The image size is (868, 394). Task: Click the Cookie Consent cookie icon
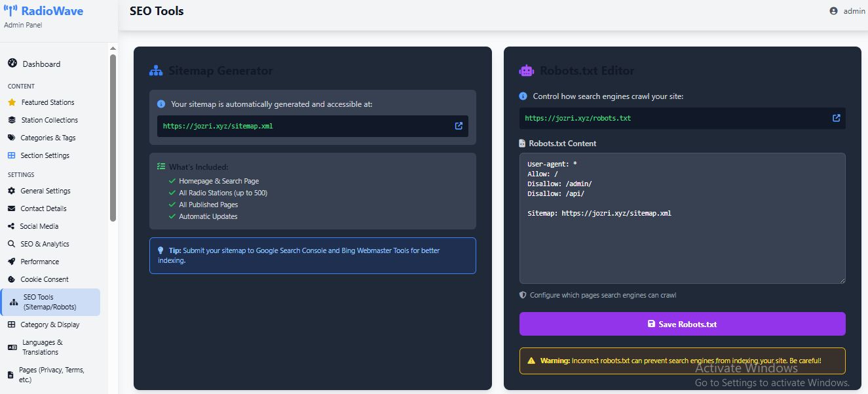click(11, 279)
